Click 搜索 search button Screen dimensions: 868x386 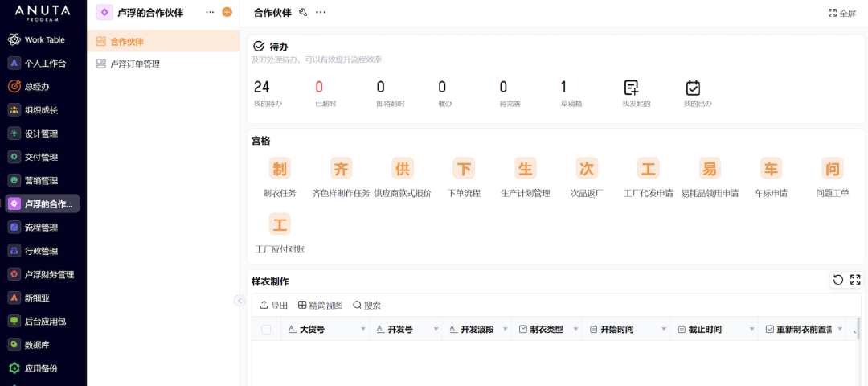[x=366, y=305]
